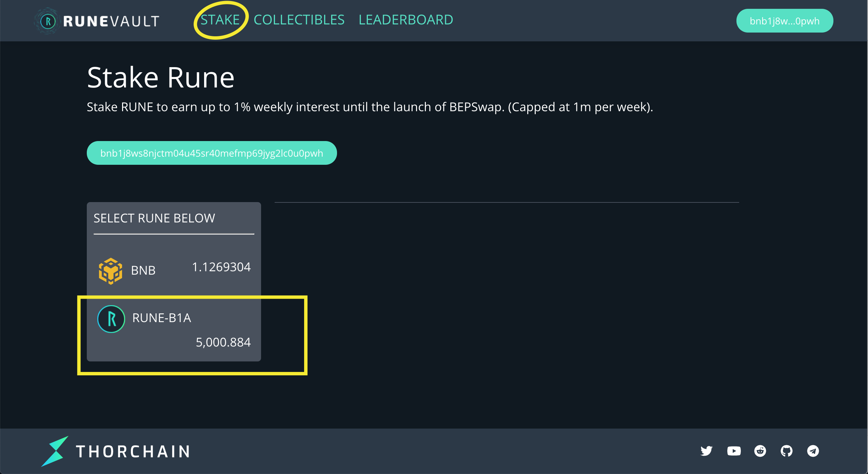The height and width of the screenshot is (474, 868).
Task: Open the Twitter icon in the footer
Action: (707, 451)
